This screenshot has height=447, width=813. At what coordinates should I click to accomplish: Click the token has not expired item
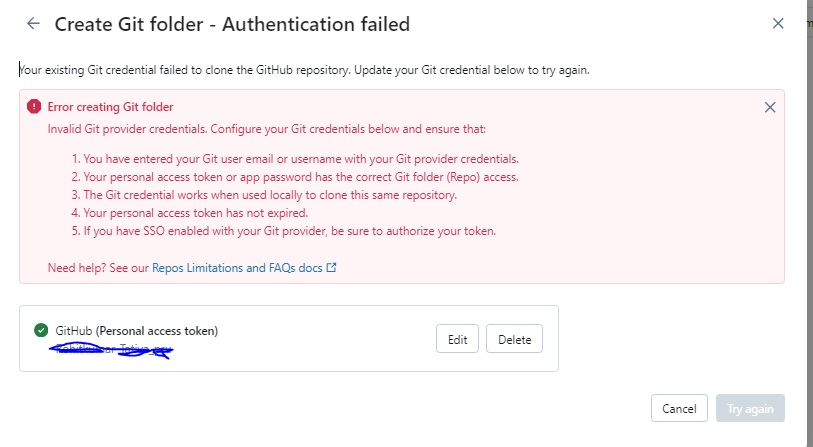point(190,213)
